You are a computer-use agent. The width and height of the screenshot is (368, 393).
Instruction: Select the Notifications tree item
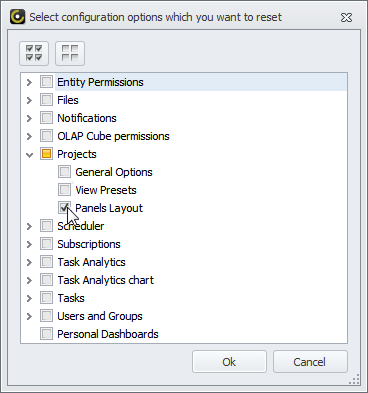tap(87, 118)
